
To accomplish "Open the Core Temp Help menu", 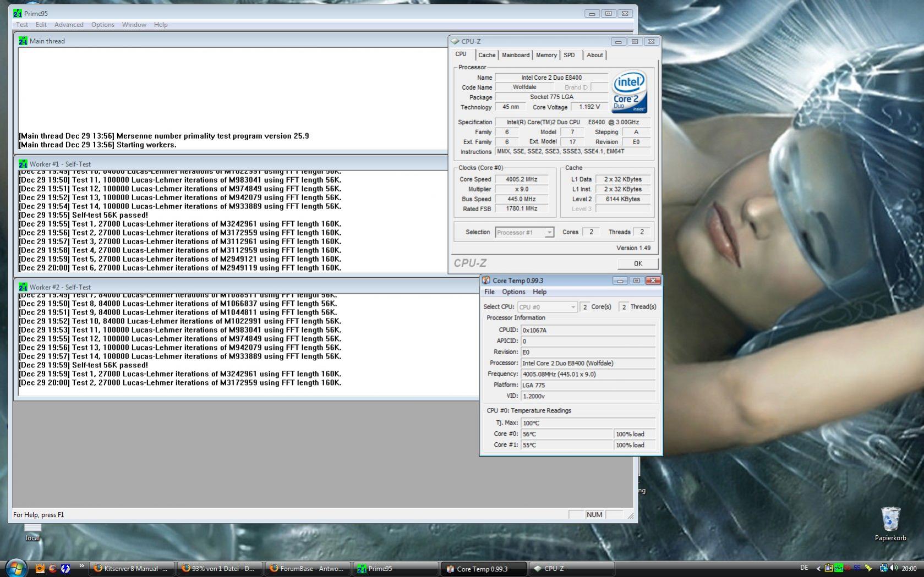I will tap(539, 292).
